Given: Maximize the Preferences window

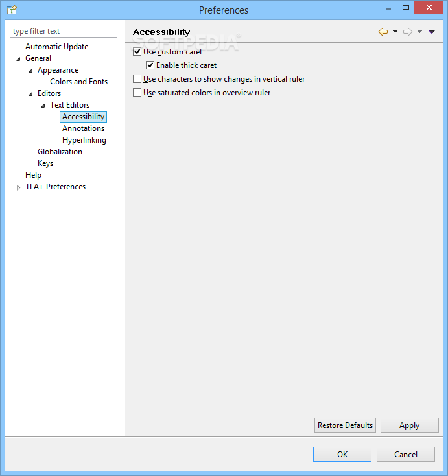Looking at the screenshot, I should pyautogui.click(x=406, y=8).
